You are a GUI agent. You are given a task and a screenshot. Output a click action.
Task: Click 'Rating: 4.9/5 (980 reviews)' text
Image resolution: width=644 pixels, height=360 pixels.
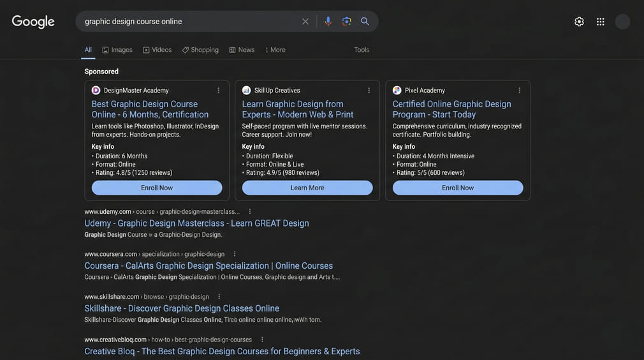coord(282,172)
